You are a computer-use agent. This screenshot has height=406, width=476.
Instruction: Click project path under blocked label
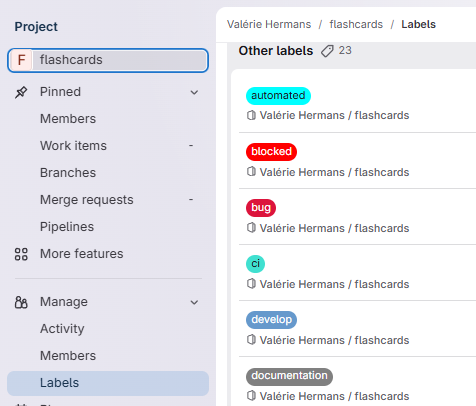pyautogui.click(x=334, y=172)
